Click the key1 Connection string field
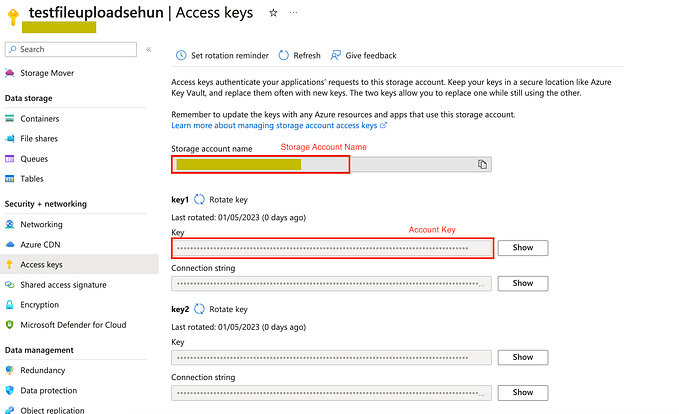Image resolution: width=679 pixels, height=414 pixels. coord(332,284)
